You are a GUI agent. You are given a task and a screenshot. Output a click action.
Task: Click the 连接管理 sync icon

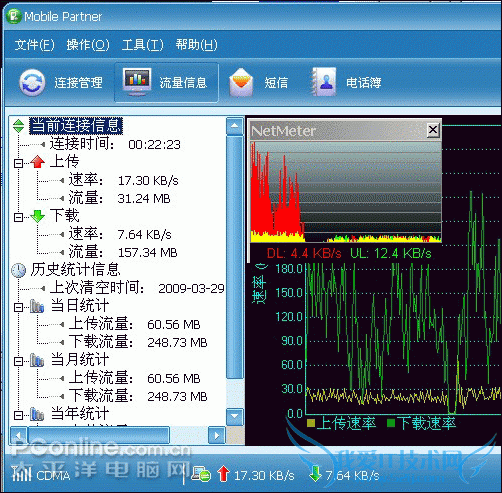[32, 82]
